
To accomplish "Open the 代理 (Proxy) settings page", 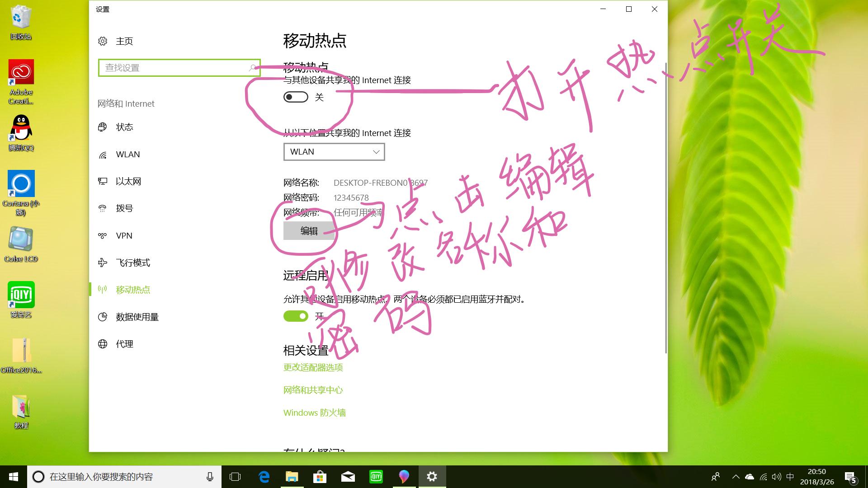I will pos(125,344).
